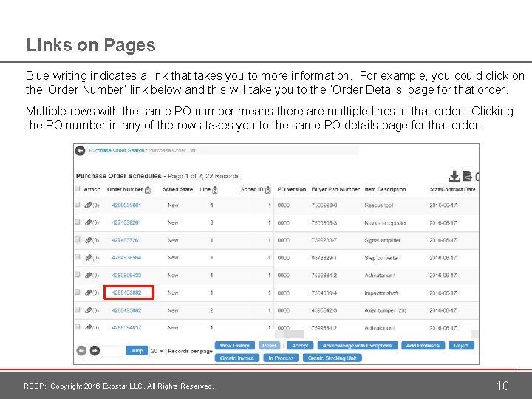The height and width of the screenshot is (399, 532).
Task: Click the 'Nav data repeater' description cell
Action: [x=386, y=222]
